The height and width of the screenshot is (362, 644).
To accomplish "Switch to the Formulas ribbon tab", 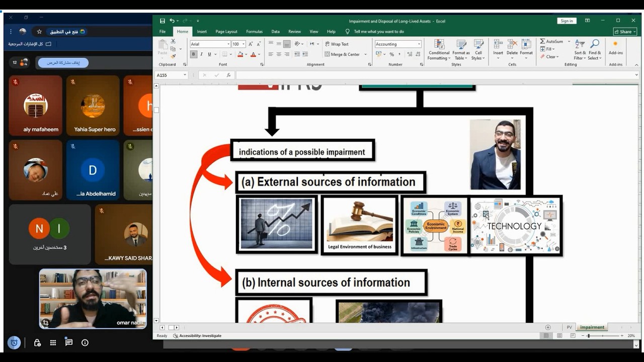I will 254,31.
